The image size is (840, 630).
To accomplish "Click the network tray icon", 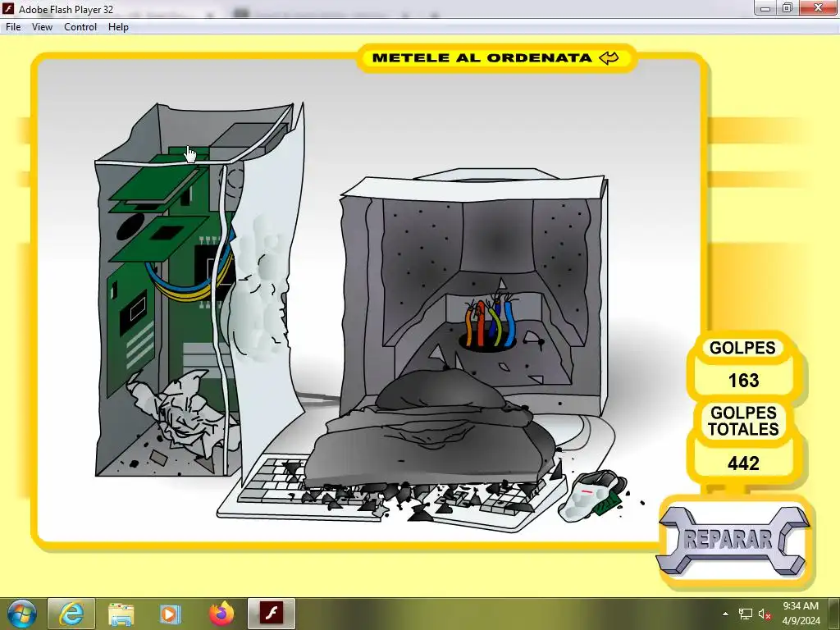I will pos(745,614).
